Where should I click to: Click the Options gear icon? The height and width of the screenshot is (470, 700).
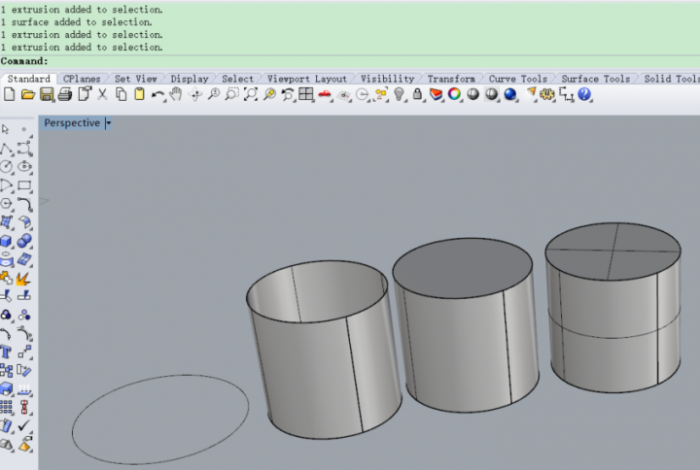coord(548,94)
